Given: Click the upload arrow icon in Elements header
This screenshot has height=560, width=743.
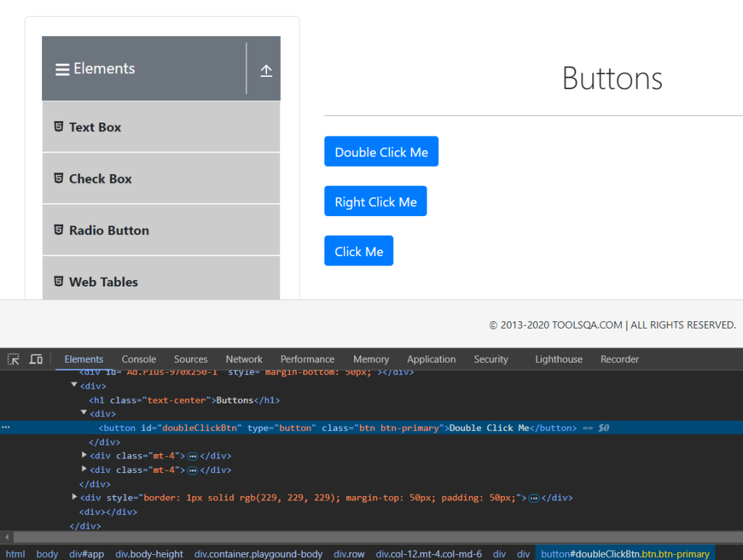Looking at the screenshot, I should pos(266,70).
